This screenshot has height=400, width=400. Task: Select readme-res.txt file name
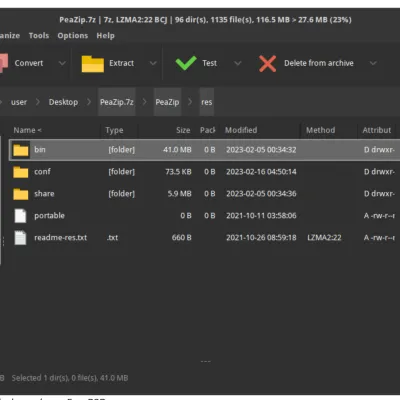tap(60, 238)
